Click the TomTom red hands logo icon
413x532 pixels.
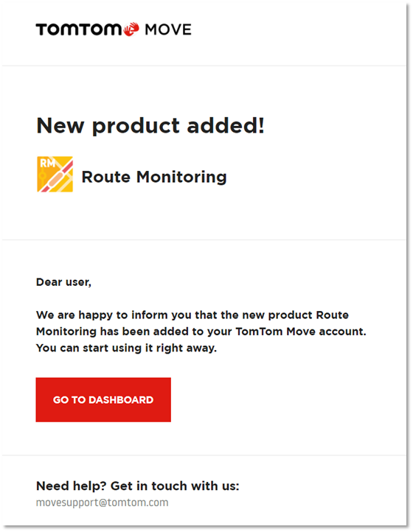[x=131, y=29]
